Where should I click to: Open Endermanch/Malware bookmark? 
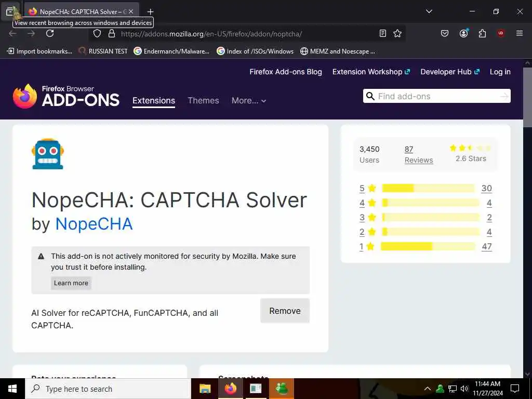[x=171, y=51]
